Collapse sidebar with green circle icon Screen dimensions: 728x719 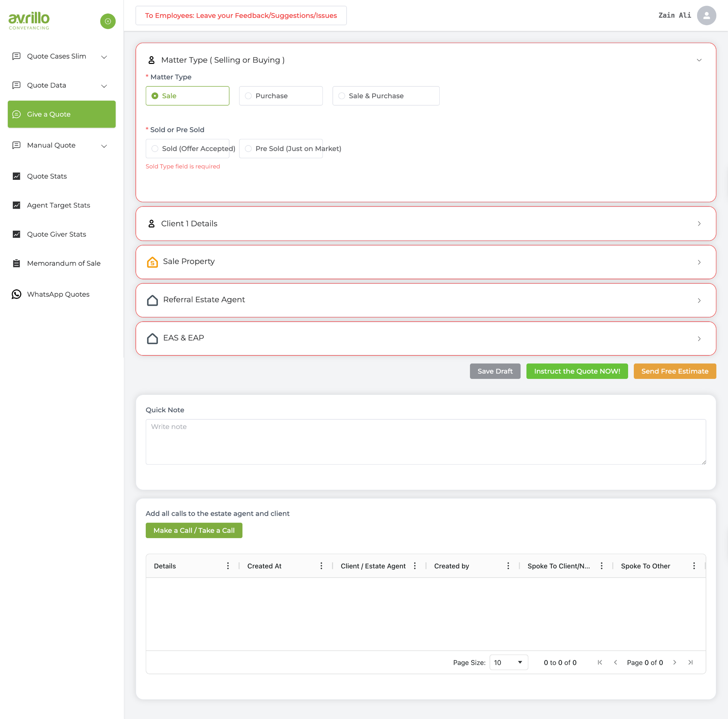[108, 21]
